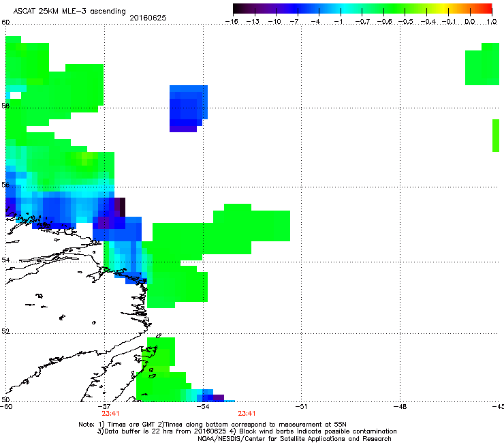Click the -4 colorbar tick label
This screenshot has height=443, width=504.
316,22
